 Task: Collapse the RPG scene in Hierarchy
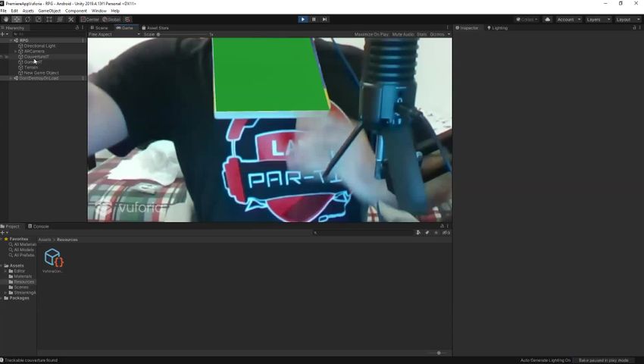pyautogui.click(x=11, y=40)
